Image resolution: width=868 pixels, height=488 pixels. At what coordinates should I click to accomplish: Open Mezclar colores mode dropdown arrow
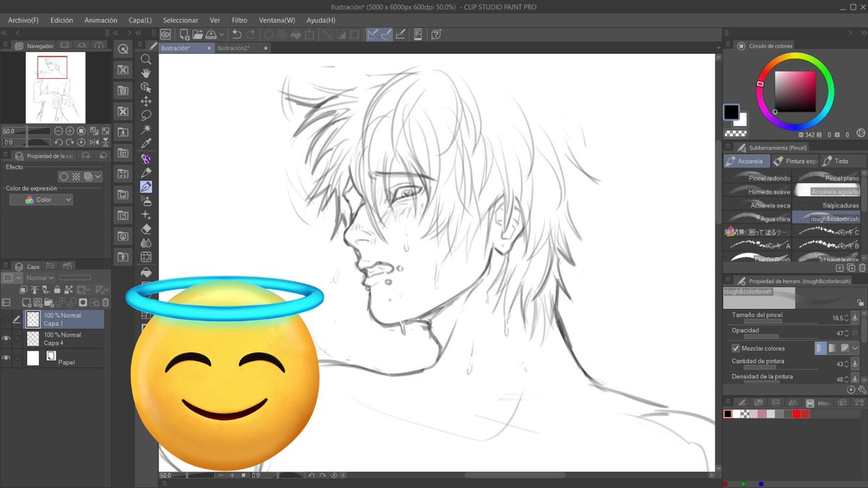(856, 348)
